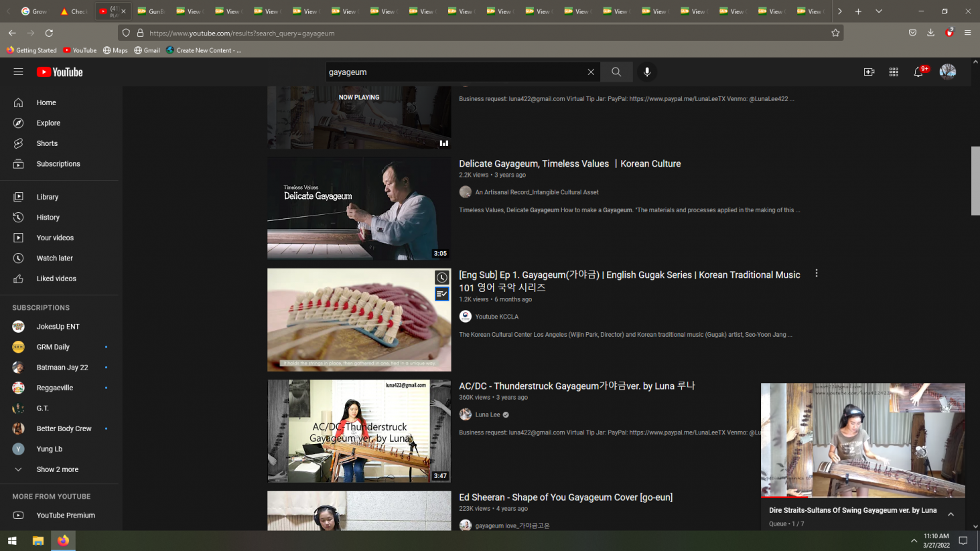This screenshot has height=551, width=980.
Task: Open the Firefox downloads arrow
Action: pyautogui.click(x=931, y=33)
